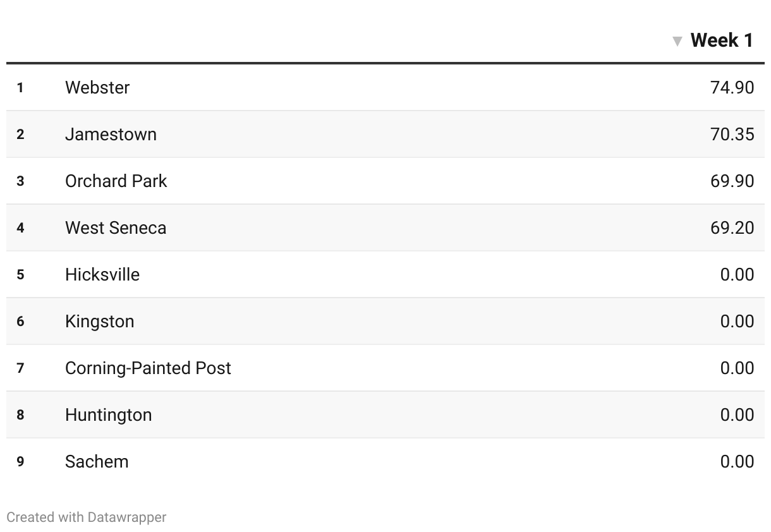Select the Webster team name
The width and height of the screenshot is (771, 532).
97,87
